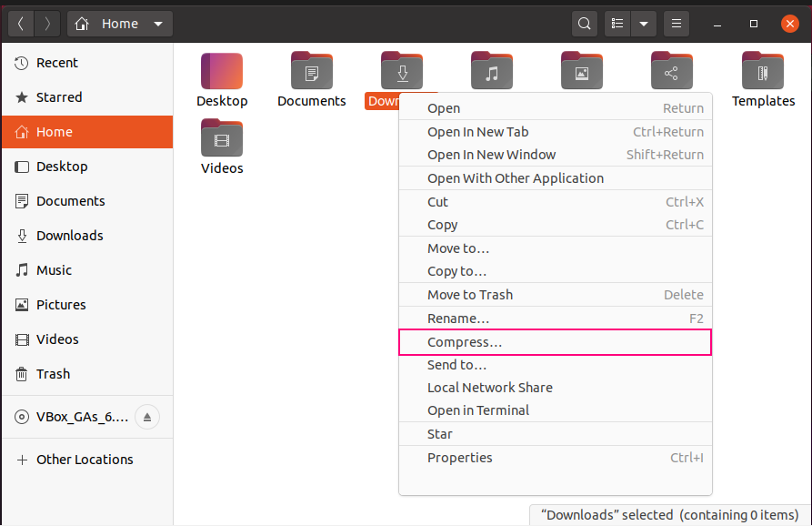Open Trash in the sidebar

87,374
